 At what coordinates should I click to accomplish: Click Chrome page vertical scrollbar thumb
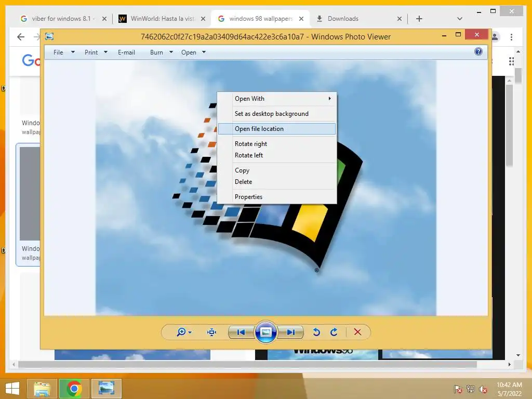pyautogui.click(x=518, y=76)
